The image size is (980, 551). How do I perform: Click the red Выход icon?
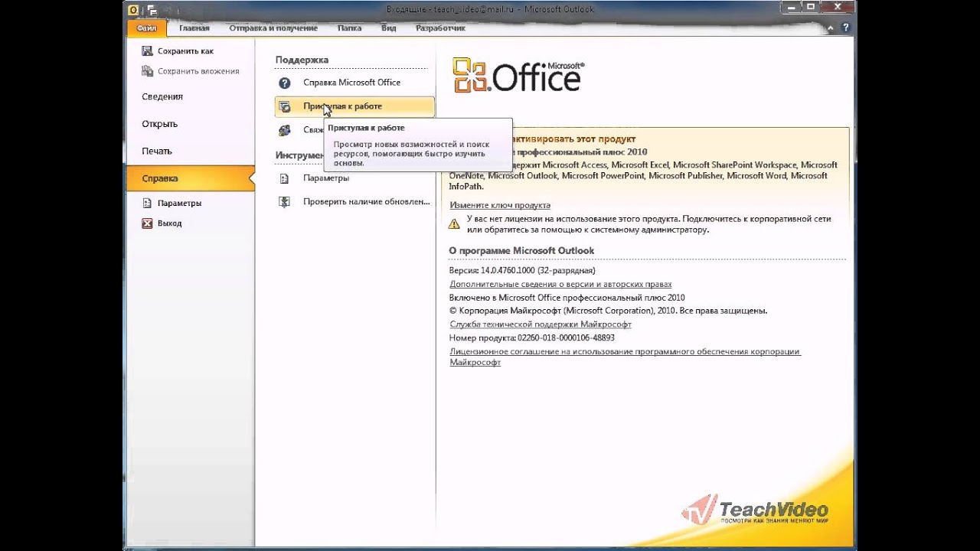148,223
